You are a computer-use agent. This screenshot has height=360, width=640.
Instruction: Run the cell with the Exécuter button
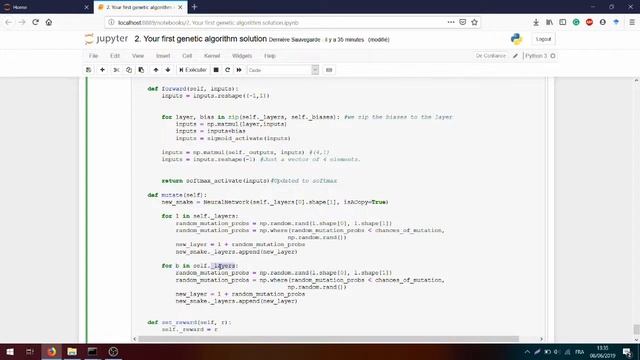point(193,70)
